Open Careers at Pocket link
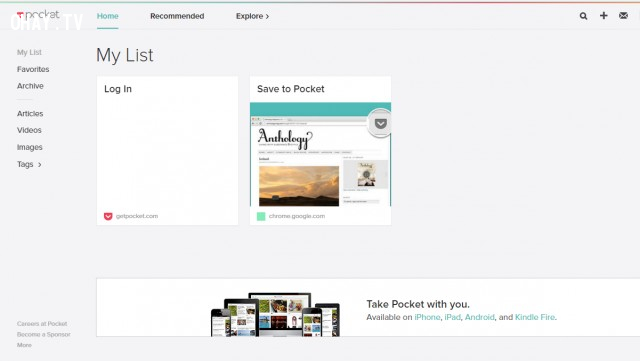Viewport: 640px width, 361px height. [x=42, y=323]
